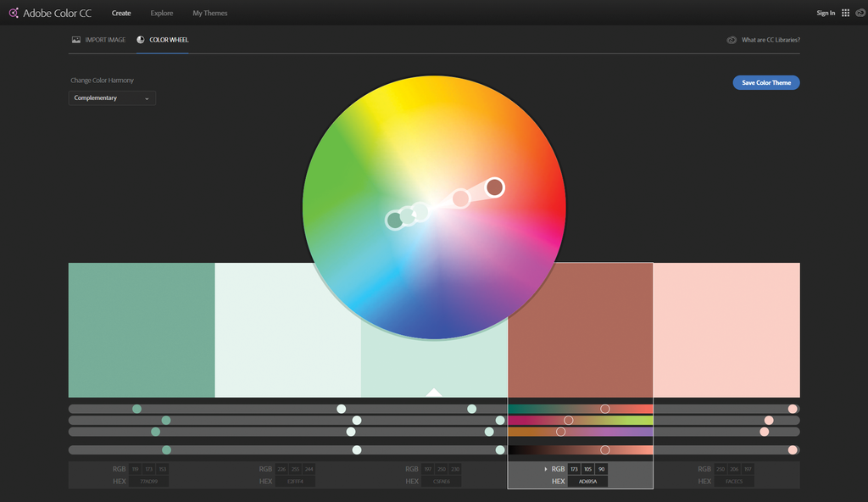868x502 pixels.
Task: Click the Creative Cloud icon
Action: point(860,13)
